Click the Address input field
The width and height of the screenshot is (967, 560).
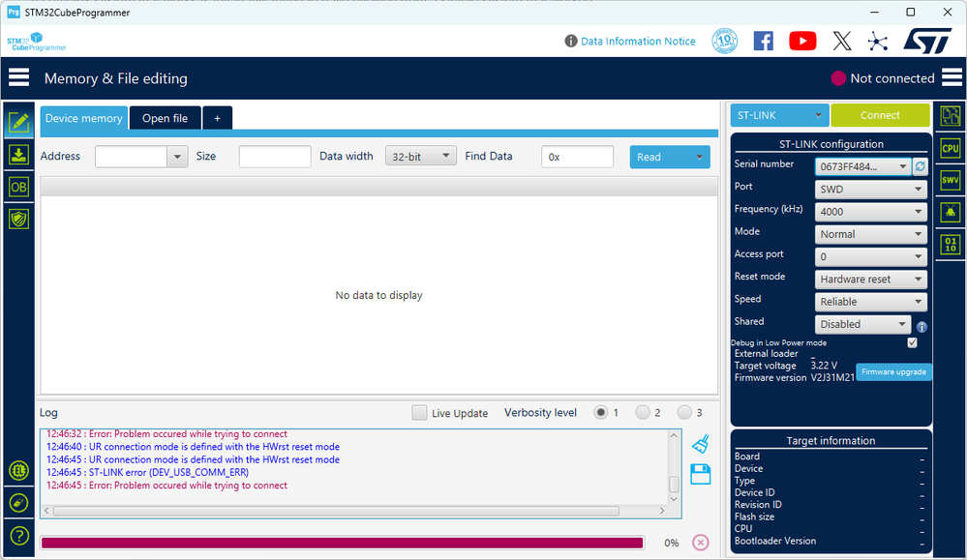pos(131,157)
